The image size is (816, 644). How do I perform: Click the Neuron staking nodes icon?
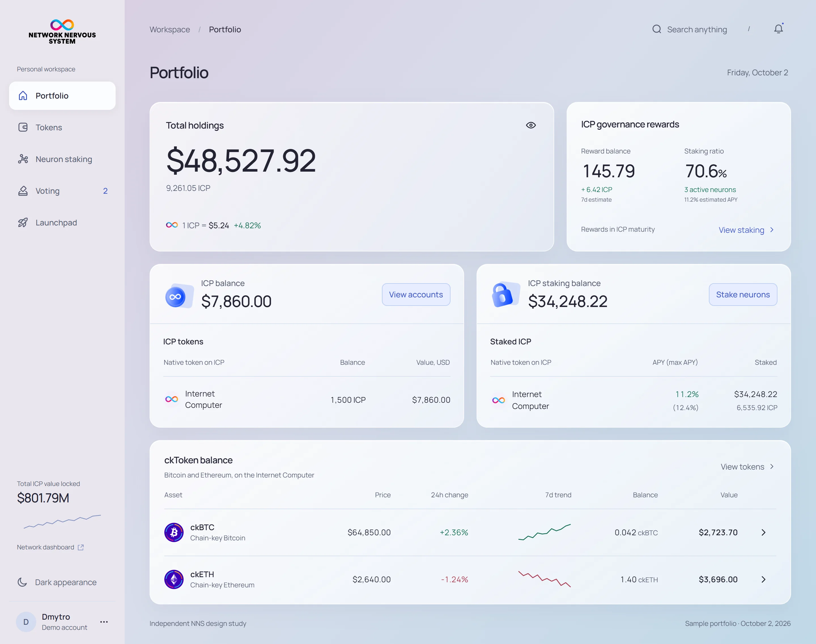click(x=23, y=159)
